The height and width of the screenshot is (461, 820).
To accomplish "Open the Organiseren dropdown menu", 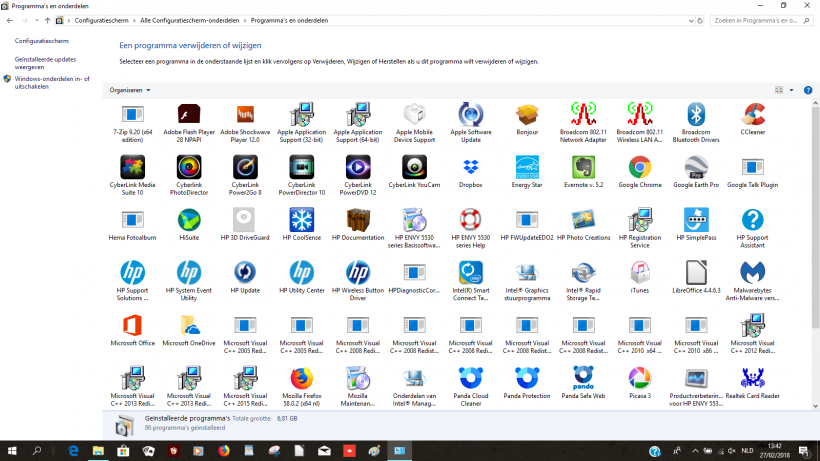I will click(x=130, y=90).
